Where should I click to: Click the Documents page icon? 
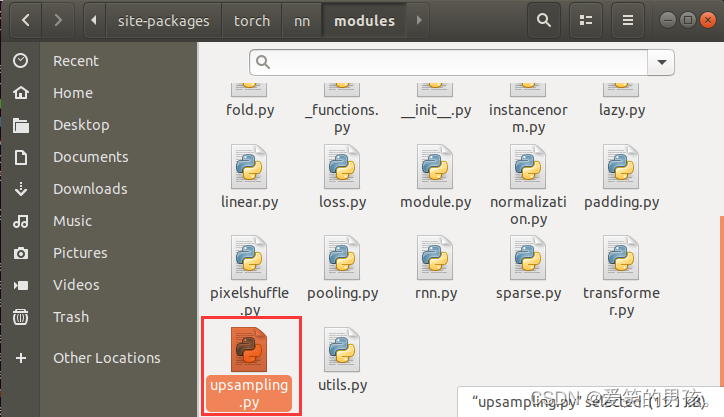pos(21,157)
